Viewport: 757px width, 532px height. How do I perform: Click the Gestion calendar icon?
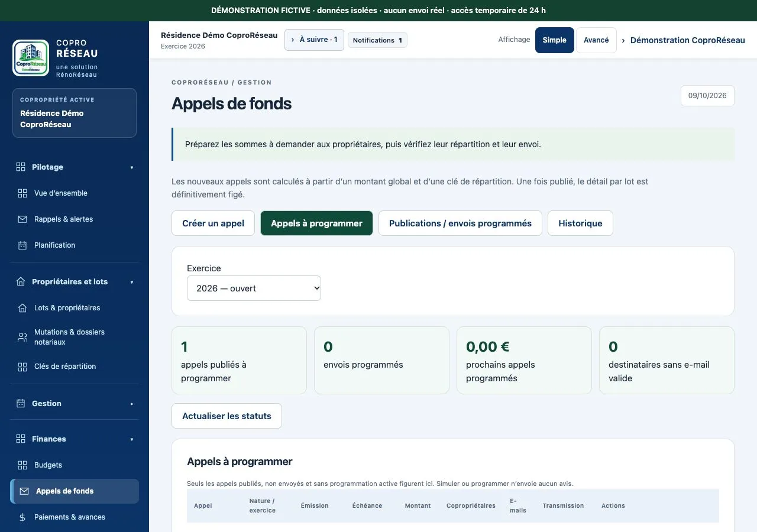21,403
